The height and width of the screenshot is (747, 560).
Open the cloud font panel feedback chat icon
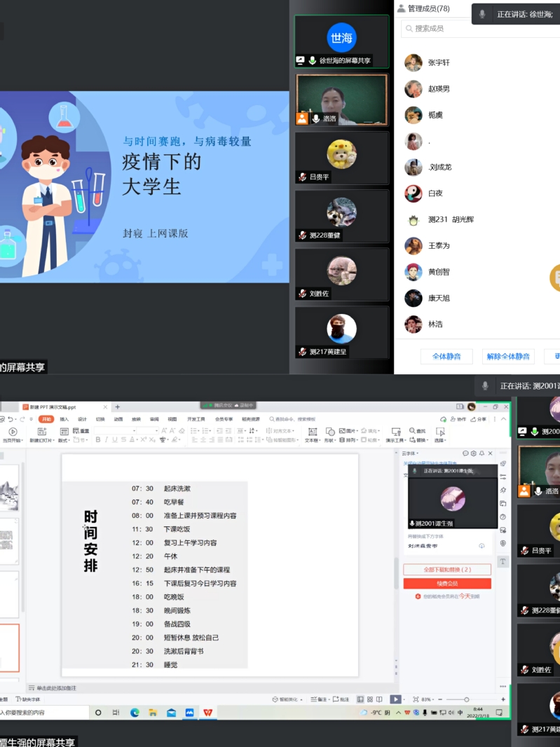click(465, 454)
